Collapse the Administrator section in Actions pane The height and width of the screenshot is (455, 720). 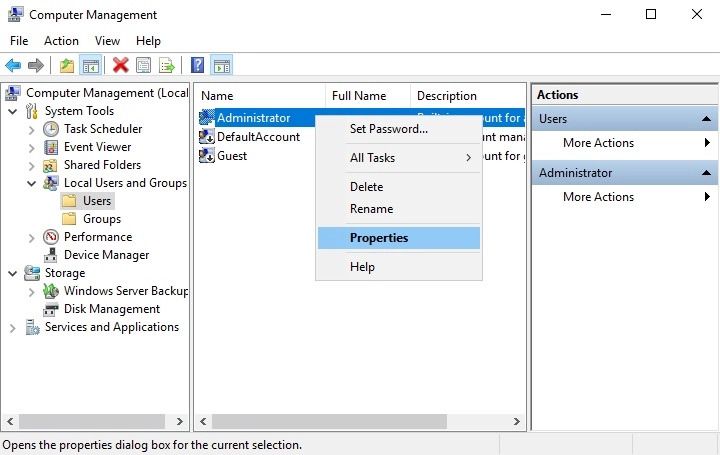[x=706, y=173]
